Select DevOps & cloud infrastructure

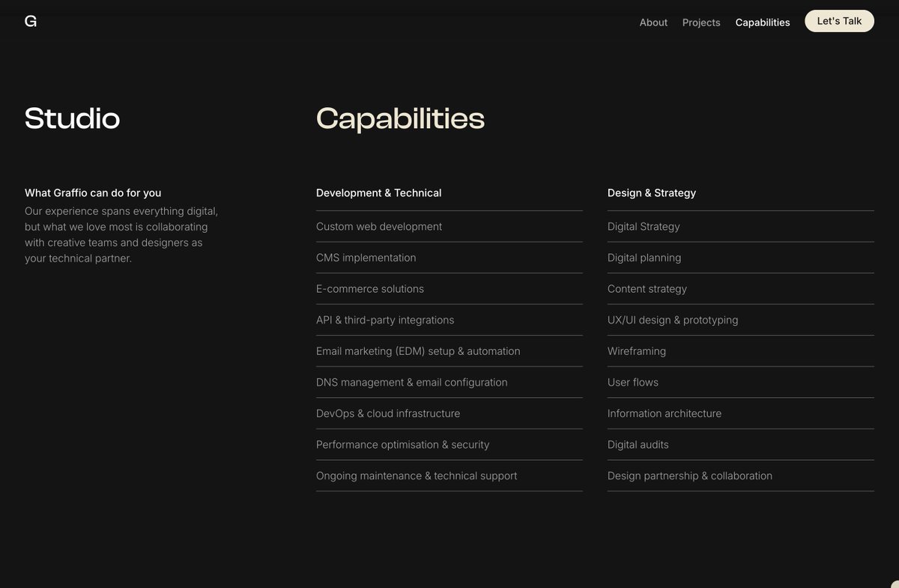point(387,413)
